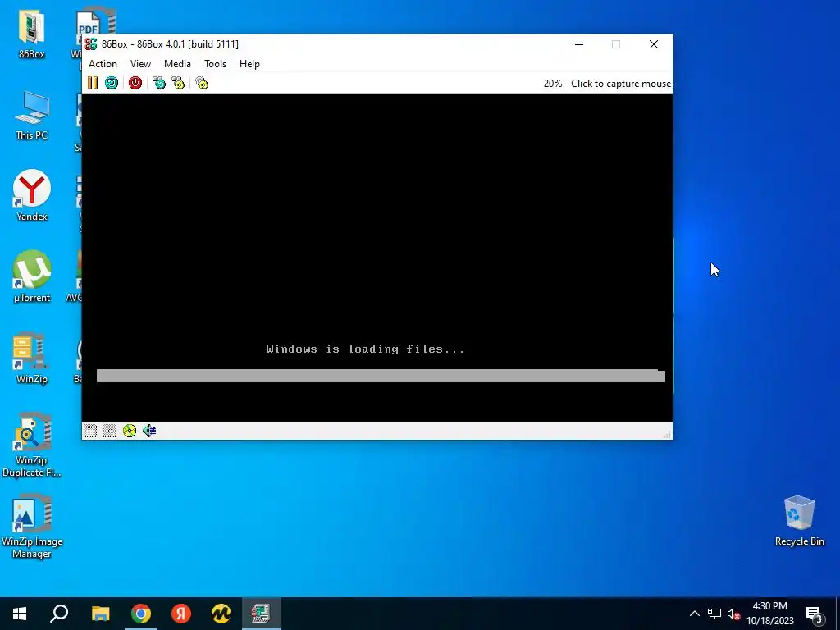Click the teal hard reset icon
Screen dimensions: 840x630
(x=112, y=83)
